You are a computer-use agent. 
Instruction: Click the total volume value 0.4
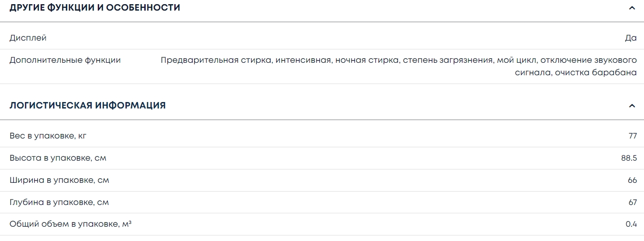click(x=631, y=224)
